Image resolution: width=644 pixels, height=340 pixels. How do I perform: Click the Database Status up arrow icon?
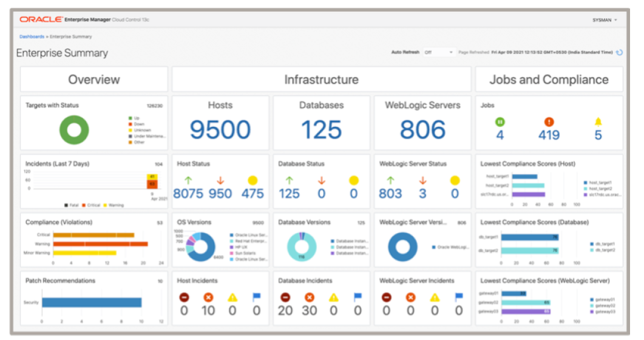click(290, 180)
